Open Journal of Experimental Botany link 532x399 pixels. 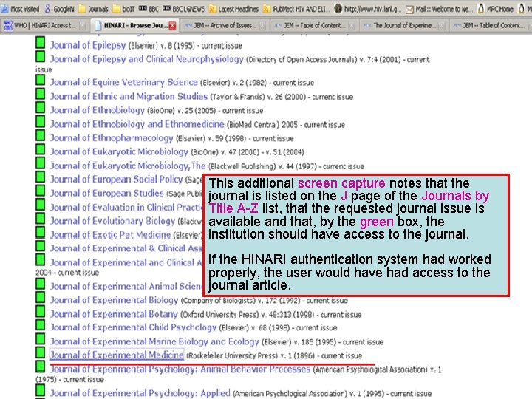click(114, 314)
